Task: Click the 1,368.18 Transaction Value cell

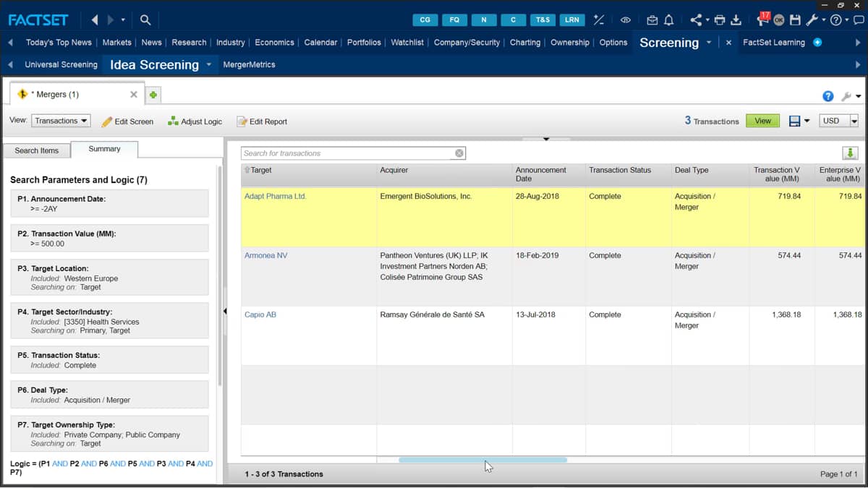Action: coord(783,335)
